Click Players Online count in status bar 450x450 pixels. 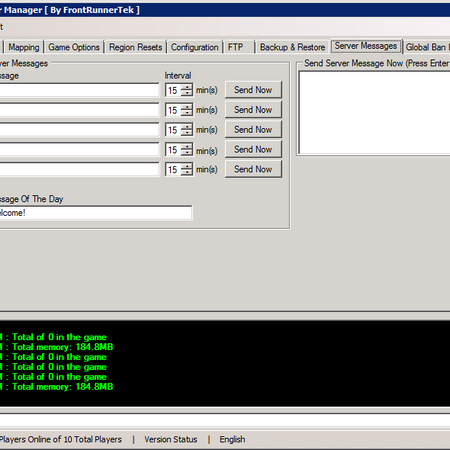click(61, 439)
